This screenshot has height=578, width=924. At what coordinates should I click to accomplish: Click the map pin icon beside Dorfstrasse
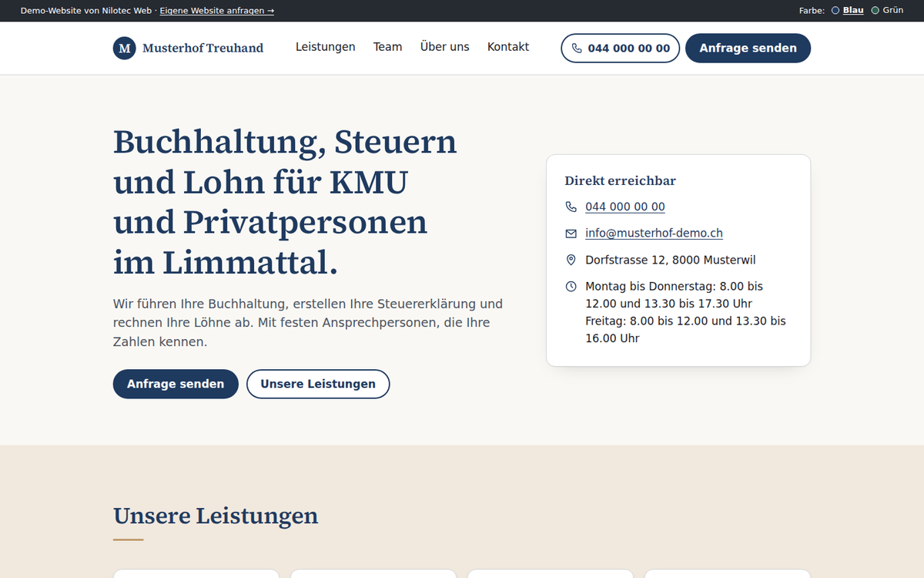tap(571, 260)
